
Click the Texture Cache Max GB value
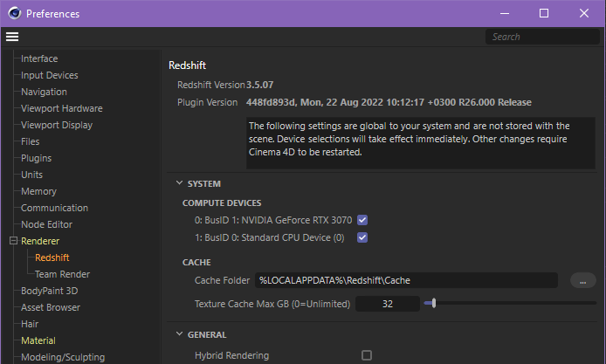[387, 304]
